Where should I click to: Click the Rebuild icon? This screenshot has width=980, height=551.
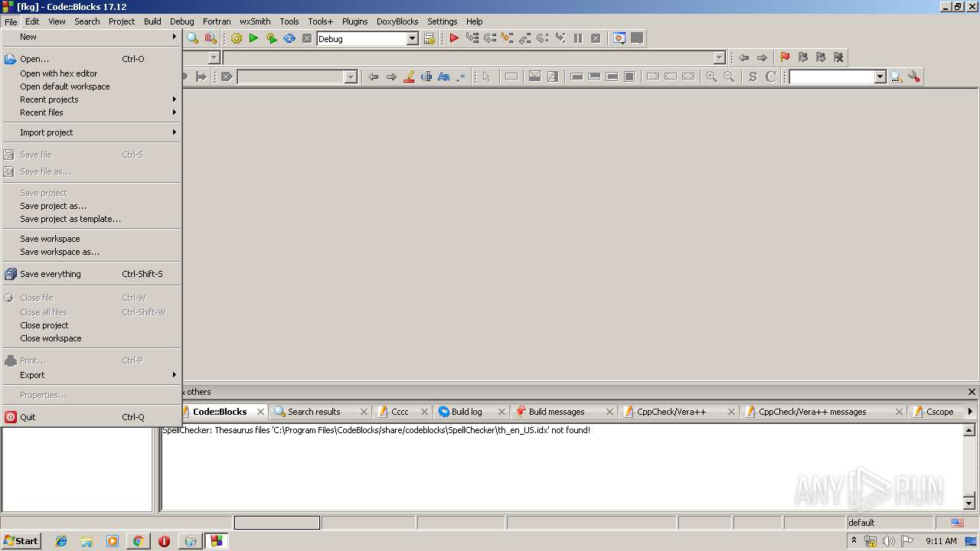point(289,38)
